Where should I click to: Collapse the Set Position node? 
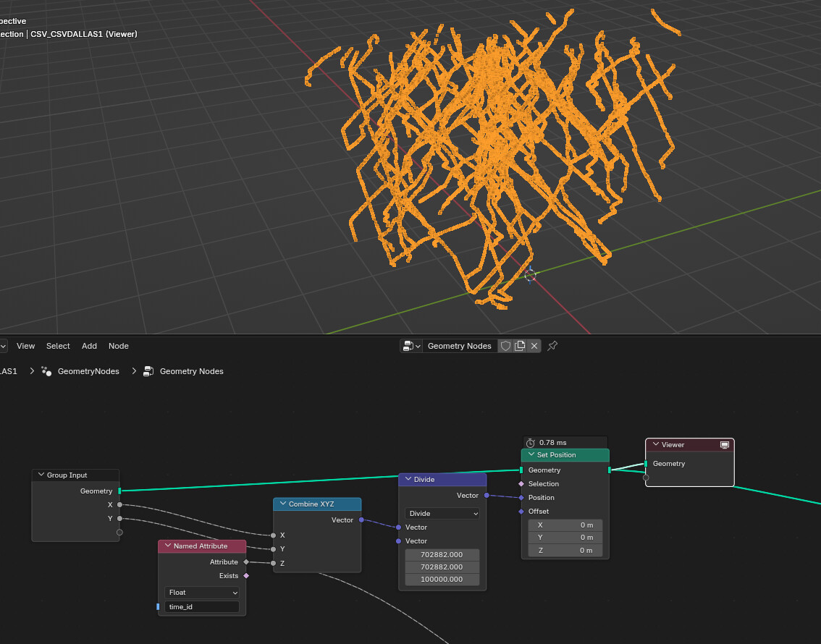(531, 454)
